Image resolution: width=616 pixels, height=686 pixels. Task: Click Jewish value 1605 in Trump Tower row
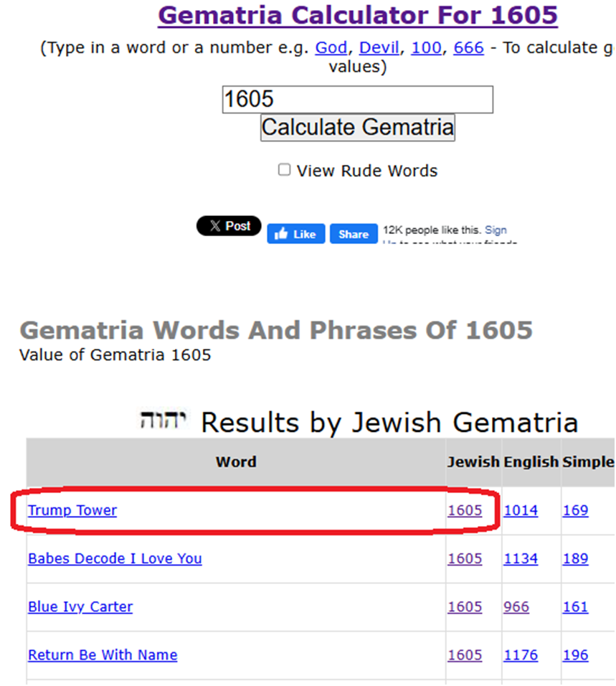pos(465,510)
